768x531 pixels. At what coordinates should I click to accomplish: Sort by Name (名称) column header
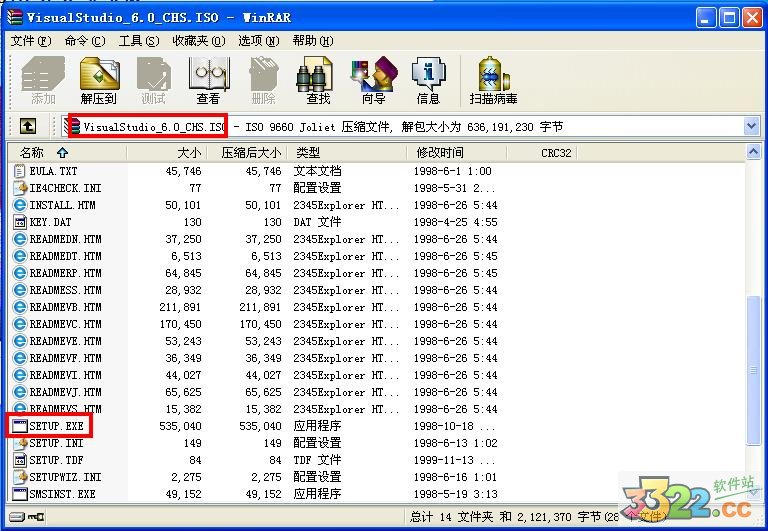67,153
